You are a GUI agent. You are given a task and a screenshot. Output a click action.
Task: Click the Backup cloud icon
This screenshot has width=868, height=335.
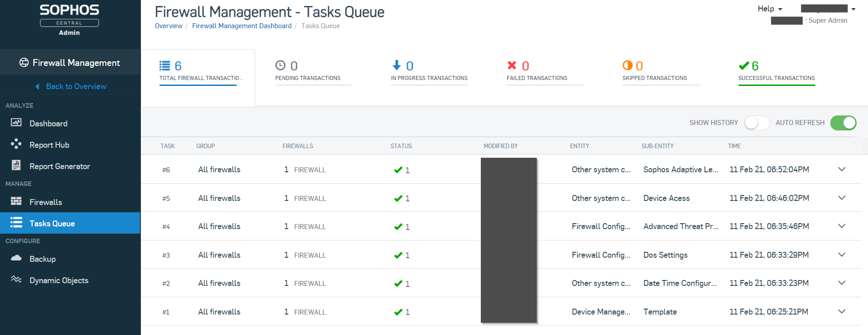click(x=16, y=258)
